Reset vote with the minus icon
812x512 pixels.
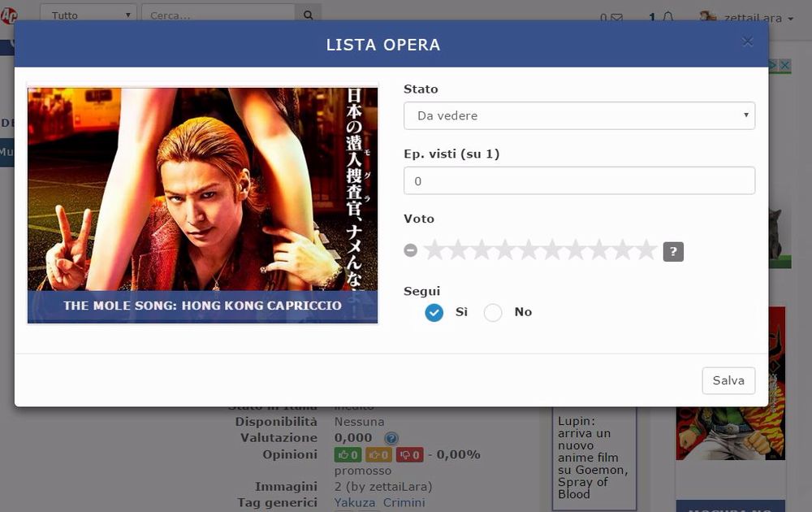411,250
